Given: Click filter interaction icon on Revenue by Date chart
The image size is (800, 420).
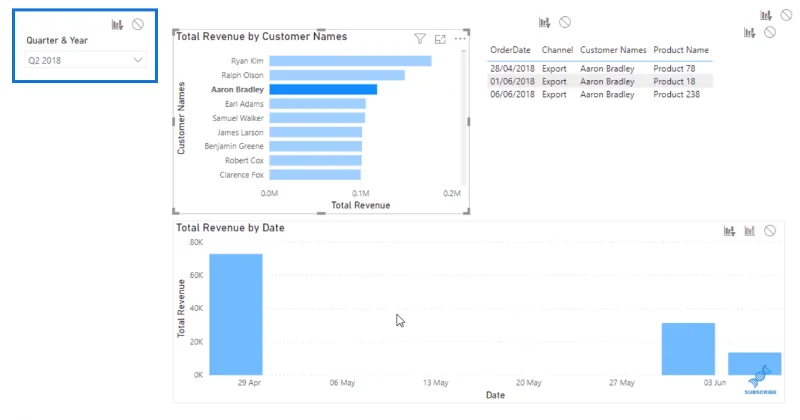Looking at the screenshot, I should pyautogui.click(x=730, y=231).
